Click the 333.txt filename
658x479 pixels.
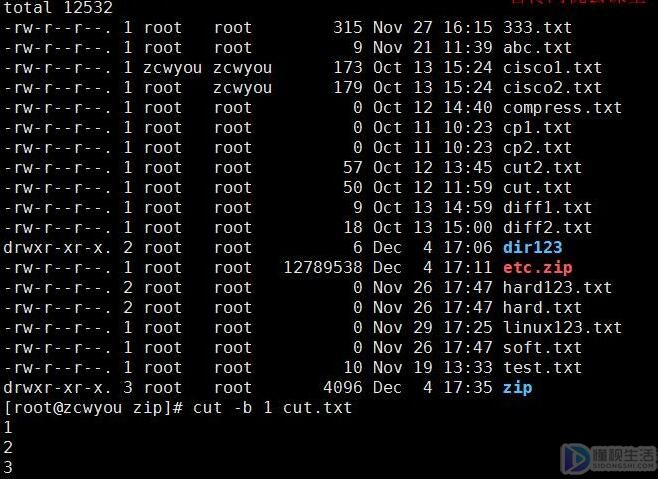537,28
